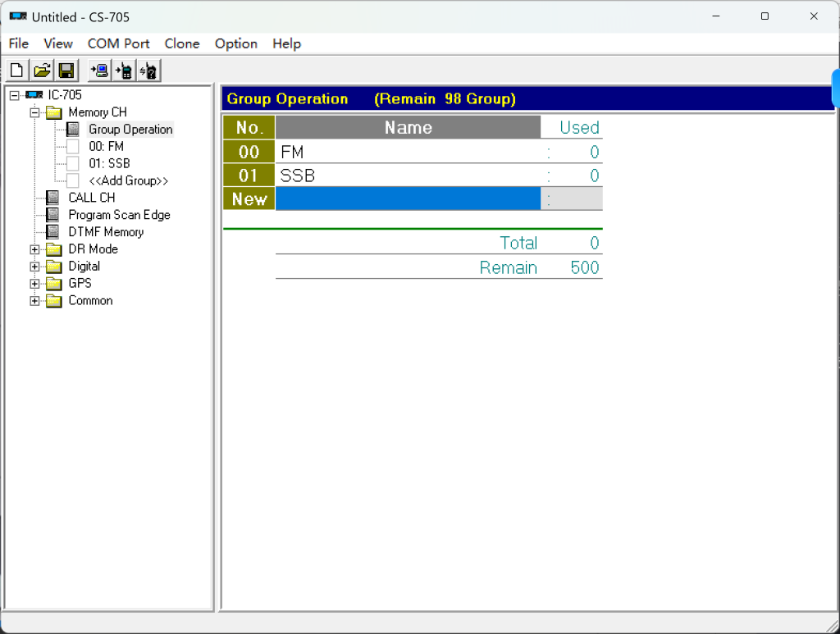840x634 pixels.
Task: Click the Clone Write to transceiver icon
Action: (125, 71)
